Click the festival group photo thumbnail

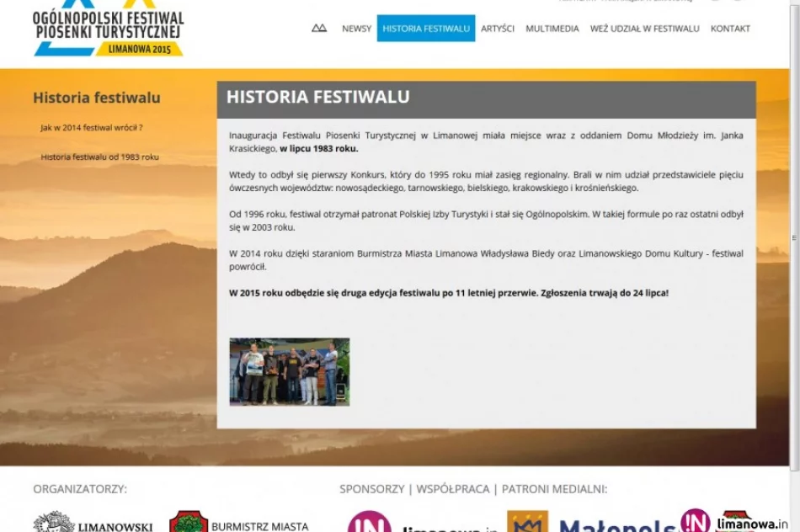(x=289, y=371)
